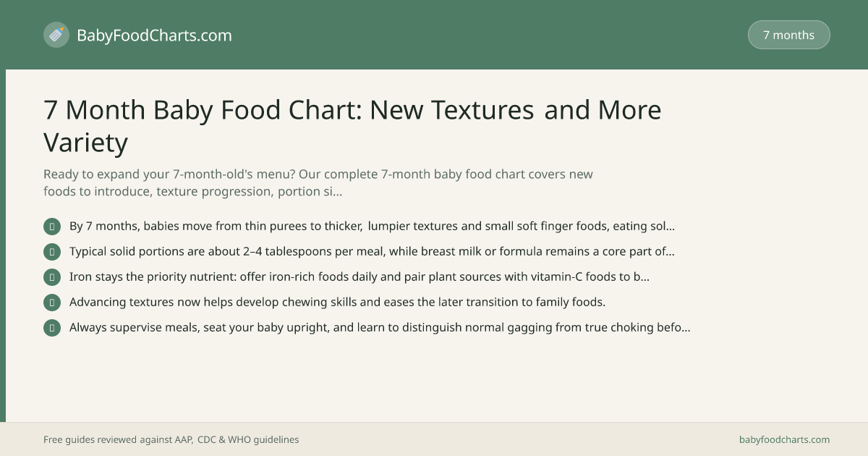
Task: Open the BabyFoodCharts.com header link
Action: click(154, 35)
